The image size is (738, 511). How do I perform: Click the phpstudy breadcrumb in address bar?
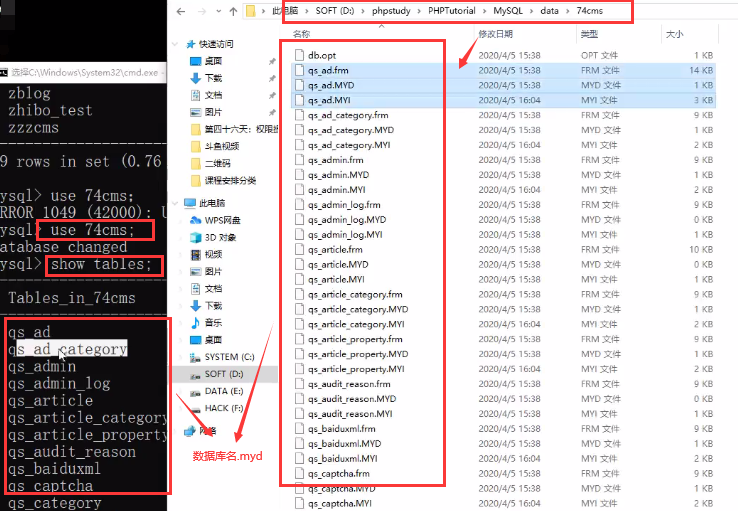(373, 11)
